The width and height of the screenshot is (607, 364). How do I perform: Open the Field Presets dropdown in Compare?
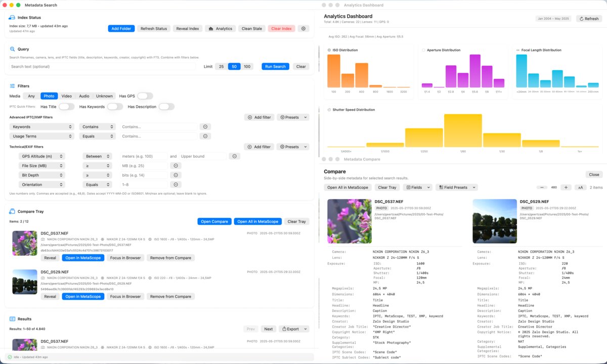456,187
